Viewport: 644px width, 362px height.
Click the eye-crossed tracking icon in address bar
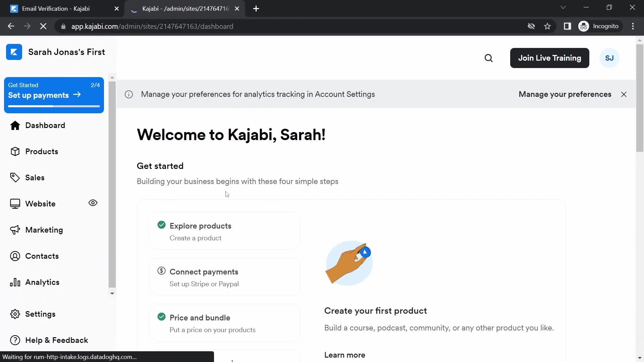531,26
